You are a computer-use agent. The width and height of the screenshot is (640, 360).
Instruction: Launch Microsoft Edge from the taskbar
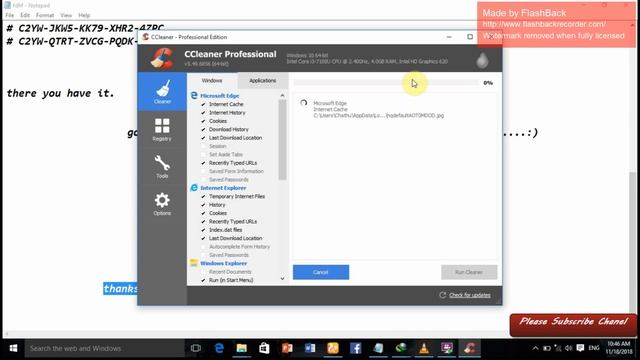coord(219,348)
